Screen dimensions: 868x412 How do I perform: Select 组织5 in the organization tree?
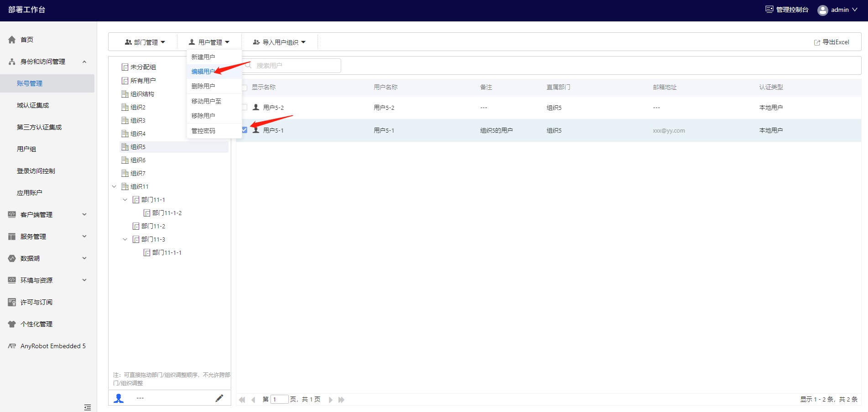point(174,147)
